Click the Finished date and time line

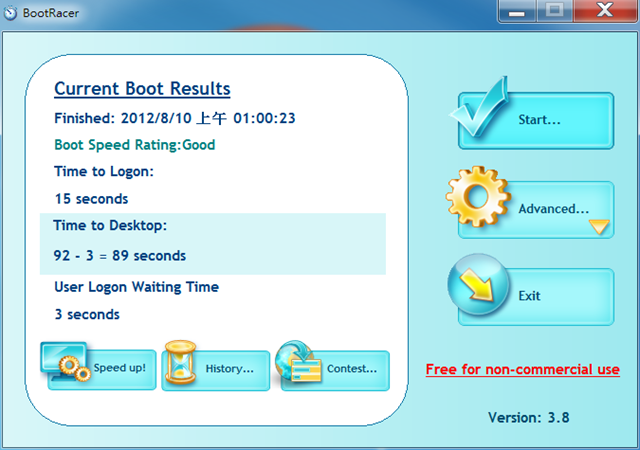pyautogui.click(x=175, y=118)
